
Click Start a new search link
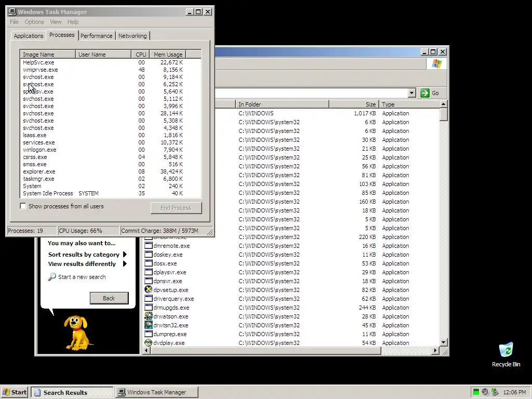tap(82, 277)
